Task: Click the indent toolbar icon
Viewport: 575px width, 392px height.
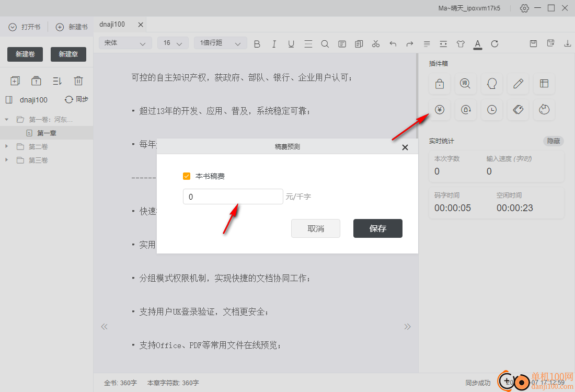Action: (x=443, y=44)
